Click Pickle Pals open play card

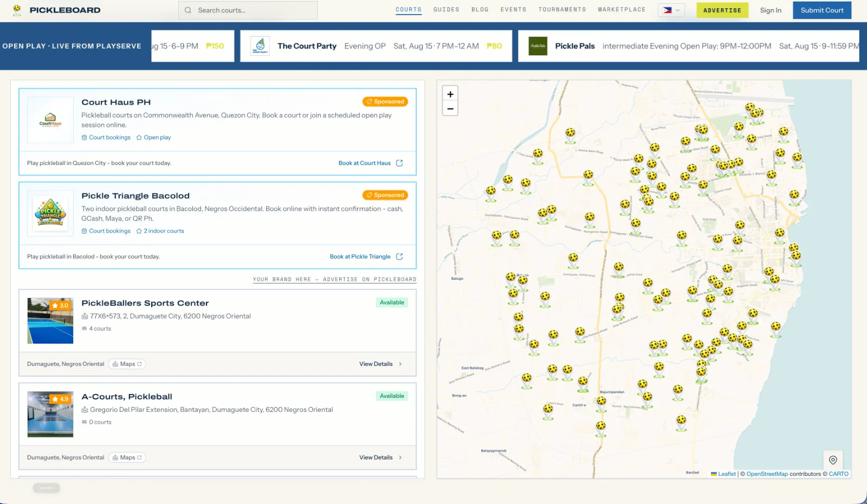coord(689,46)
